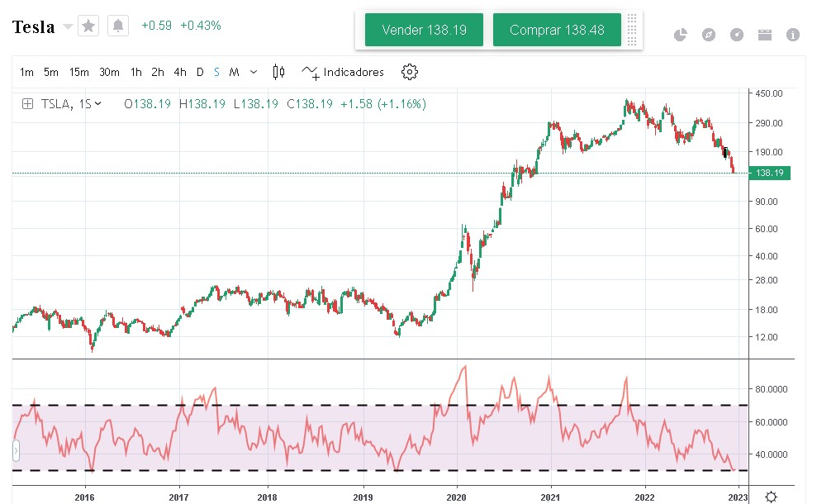Viewport: 817px width, 504px height.
Task: Click the Vender 138.19 button
Action: tap(424, 31)
